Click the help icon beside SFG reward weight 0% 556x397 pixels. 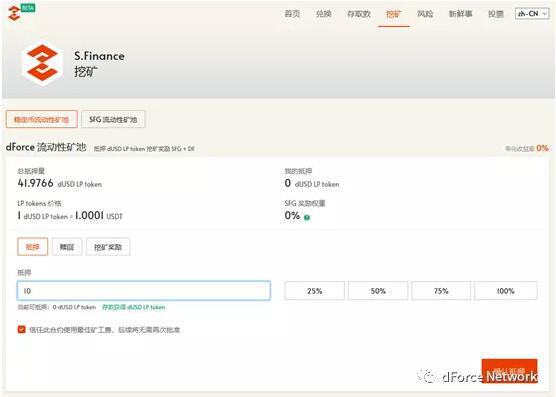click(x=307, y=217)
